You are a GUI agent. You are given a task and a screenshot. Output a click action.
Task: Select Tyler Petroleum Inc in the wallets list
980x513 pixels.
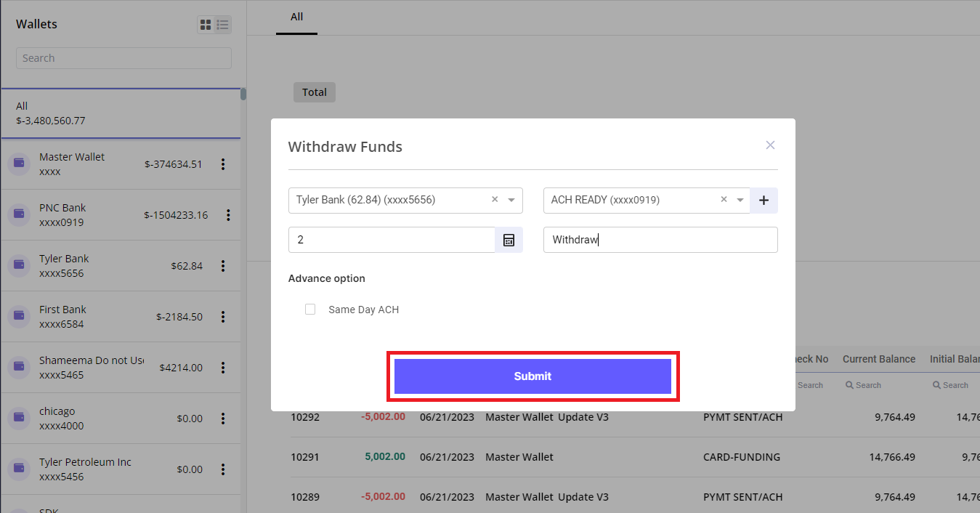[85, 462]
